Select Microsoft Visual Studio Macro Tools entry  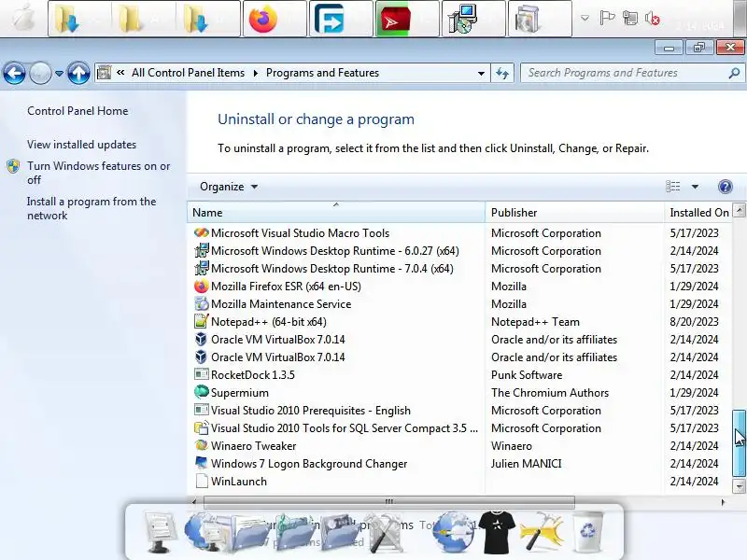pyautogui.click(x=300, y=232)
